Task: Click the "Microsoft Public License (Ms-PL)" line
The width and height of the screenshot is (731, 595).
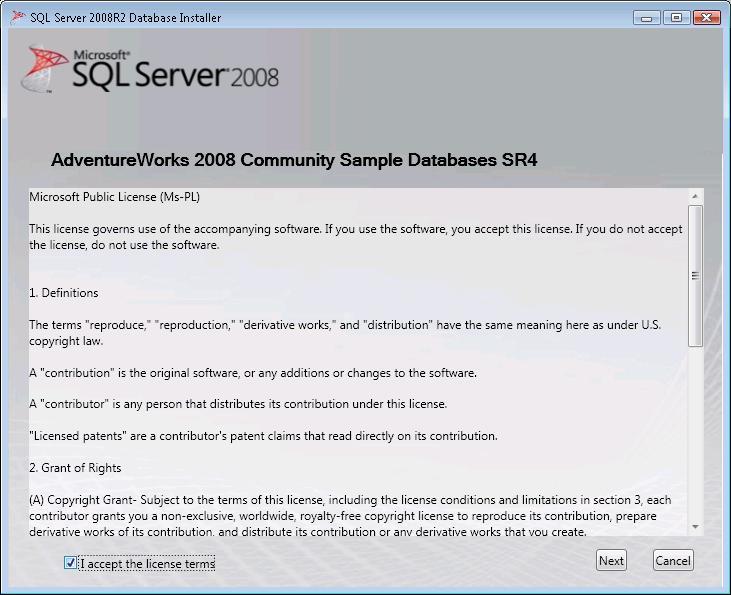Action: pyautogui.click(x=115, y=197)
